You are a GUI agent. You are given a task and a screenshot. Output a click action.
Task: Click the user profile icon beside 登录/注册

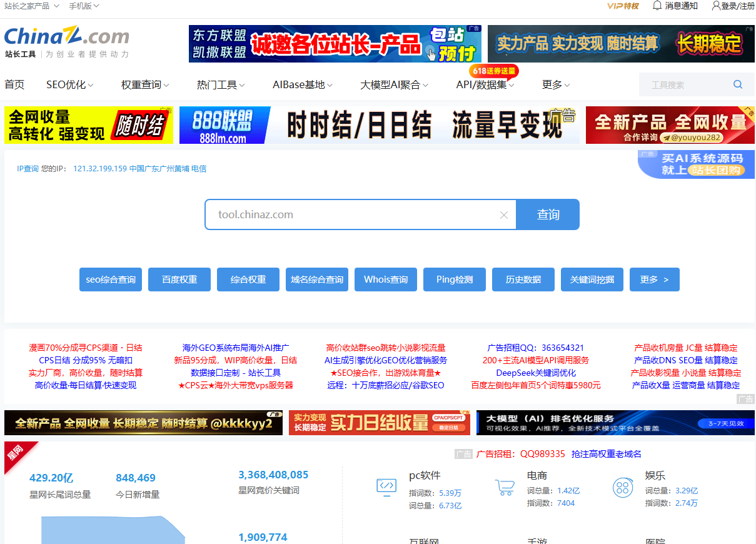coord(716,6)
